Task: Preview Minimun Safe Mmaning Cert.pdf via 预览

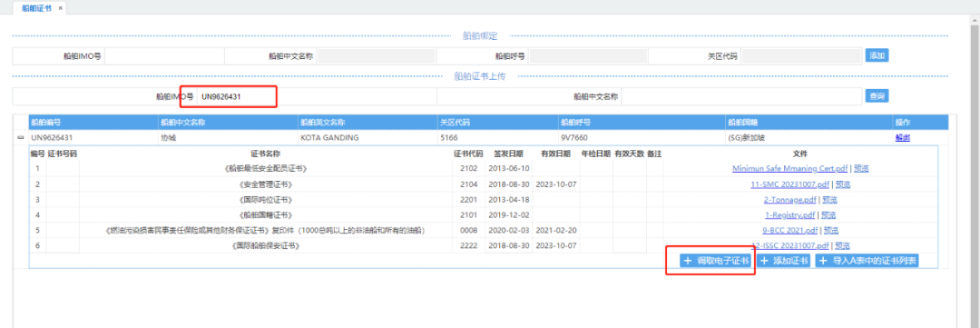Action: click(x=861, y=168)
